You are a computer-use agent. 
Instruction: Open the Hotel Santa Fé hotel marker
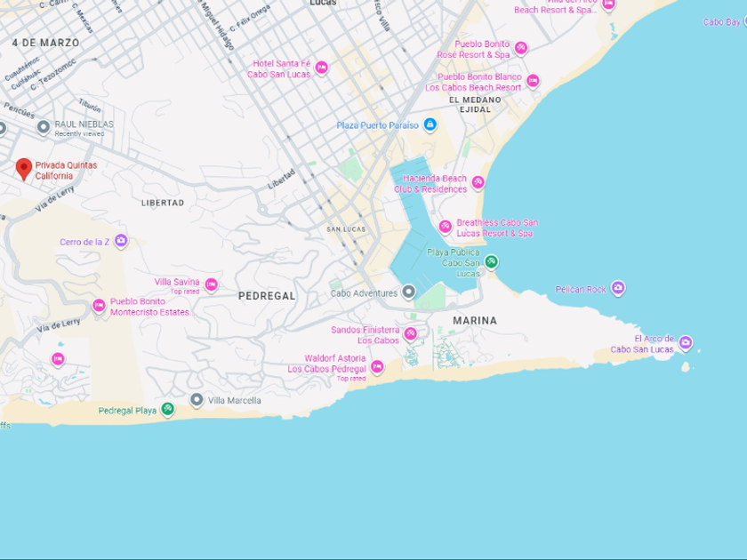[322, 68]
